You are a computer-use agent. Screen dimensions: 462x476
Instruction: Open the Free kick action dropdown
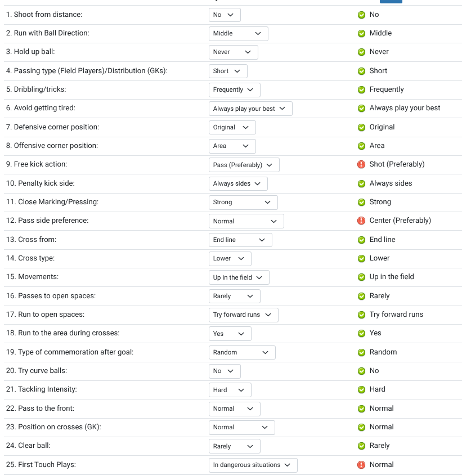point(244,165)
